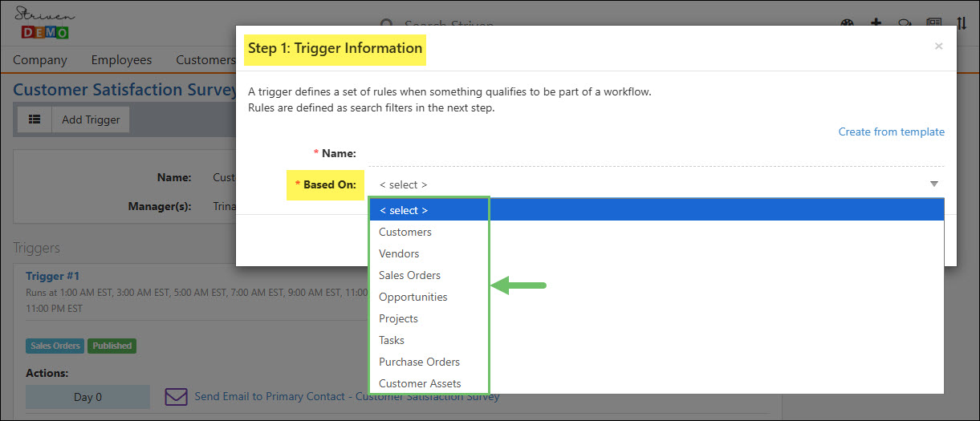The height and width of the screenshot is (421, 980).
Task: Click the Day 0 action block
Action: (87, 397)
